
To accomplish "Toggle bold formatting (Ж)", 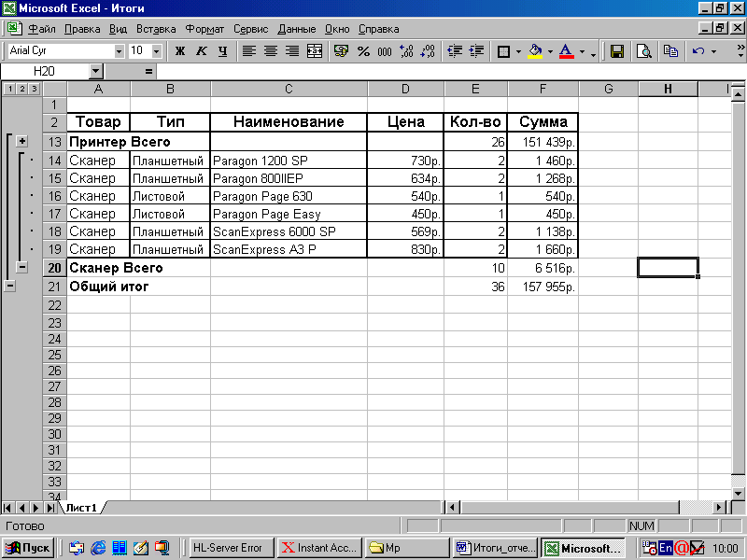I will tap(179, 51).
